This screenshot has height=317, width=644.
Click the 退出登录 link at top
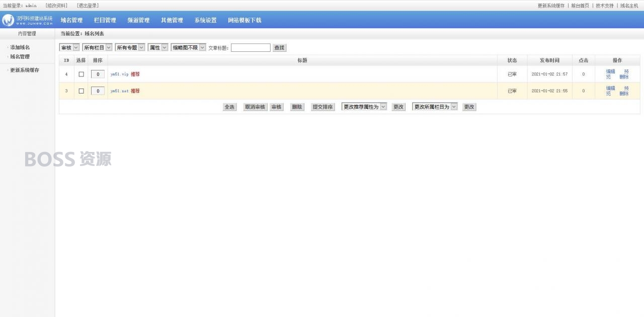(x=88, y=6)
